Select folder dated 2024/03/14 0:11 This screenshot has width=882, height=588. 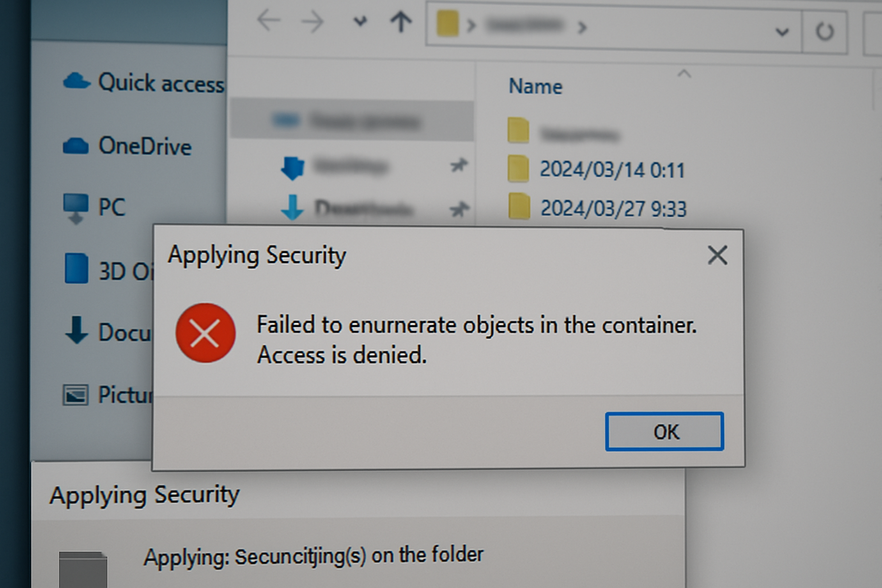tap(597, 169)
